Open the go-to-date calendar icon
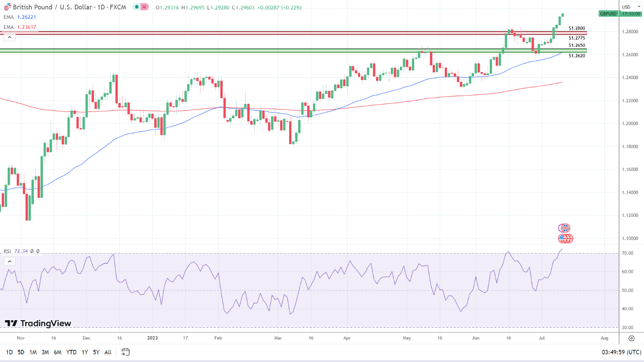Screen dimensions: 644x362 [125, 352]
